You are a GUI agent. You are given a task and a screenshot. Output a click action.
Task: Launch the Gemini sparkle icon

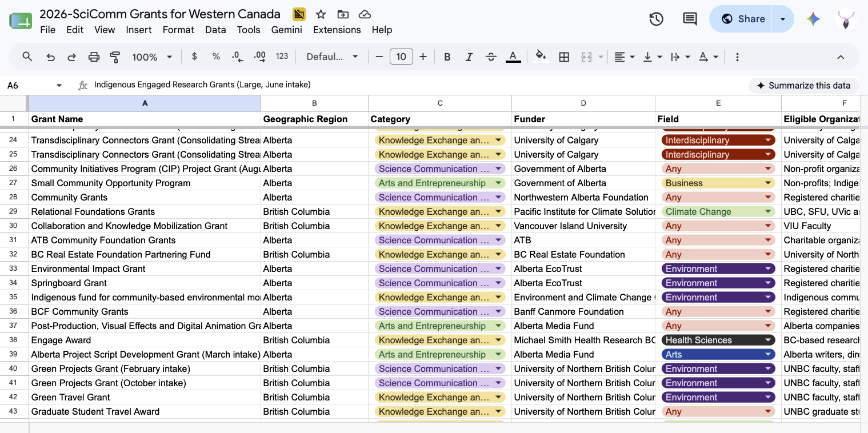pyautogui.click(x=813, y=19)
